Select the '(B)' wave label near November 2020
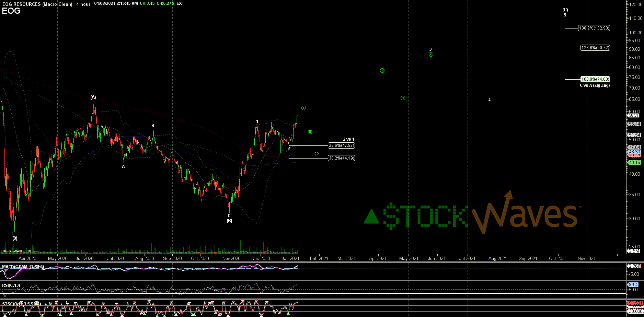 229,221
